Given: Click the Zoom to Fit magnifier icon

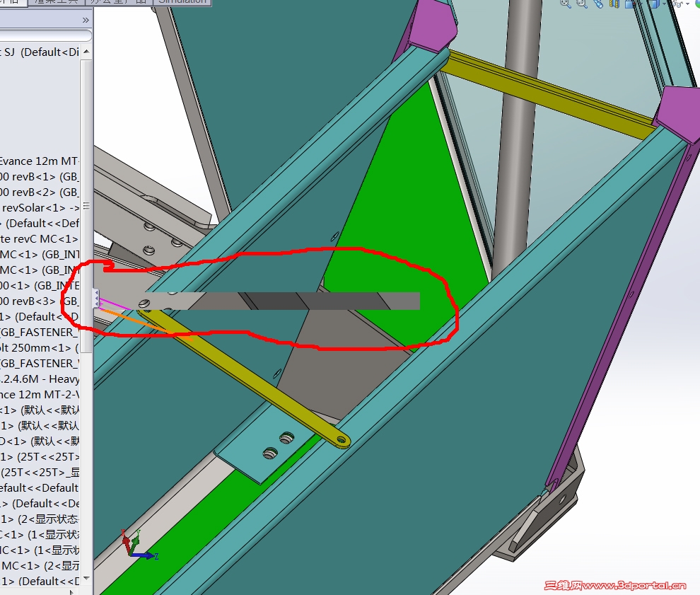Looking at the screenshot, I should (566, 4).
